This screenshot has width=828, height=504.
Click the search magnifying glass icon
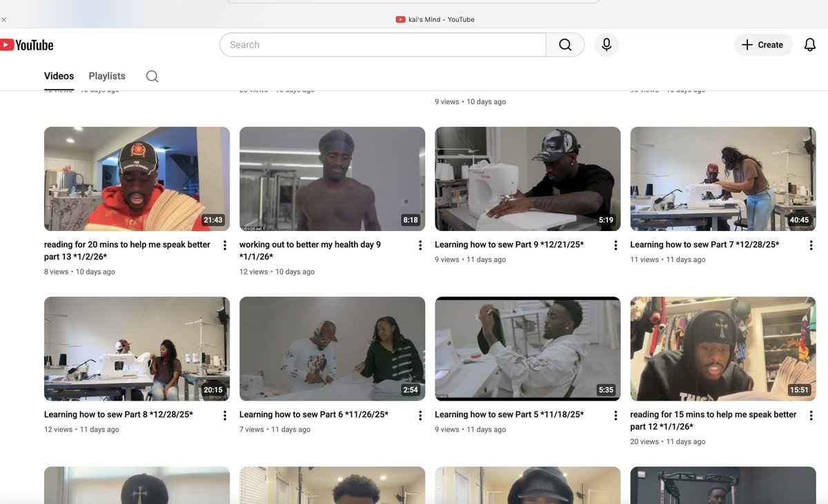point(565,44)
